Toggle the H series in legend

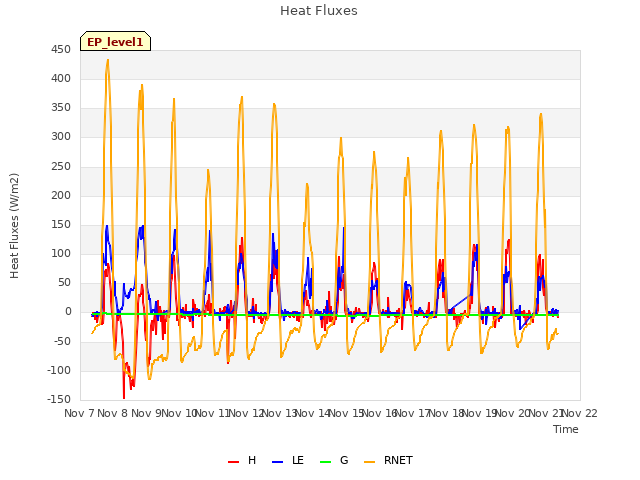coord(242,460)
